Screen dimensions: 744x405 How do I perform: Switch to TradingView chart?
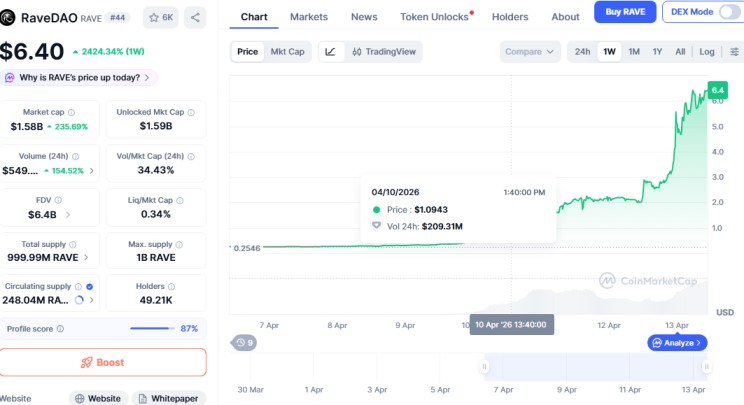(384, 52)
